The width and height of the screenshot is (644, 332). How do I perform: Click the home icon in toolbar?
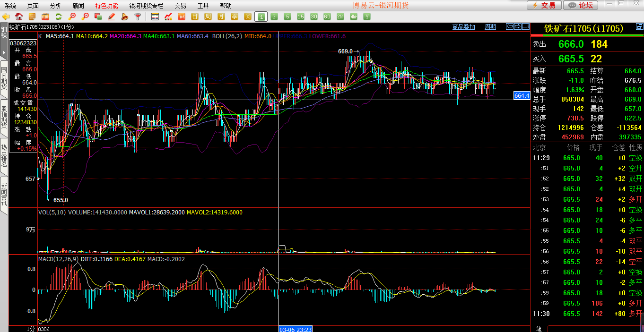(x=19, y=17)
